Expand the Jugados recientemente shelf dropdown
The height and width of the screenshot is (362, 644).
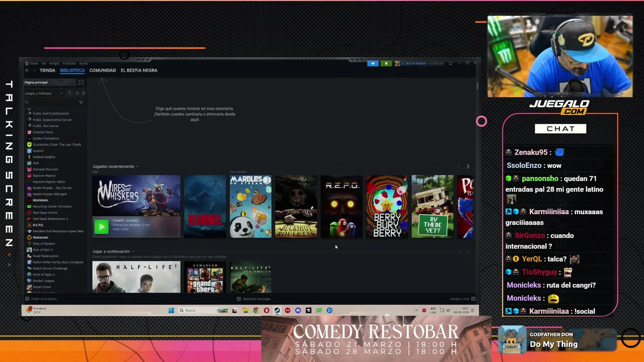tap(137, 166)
